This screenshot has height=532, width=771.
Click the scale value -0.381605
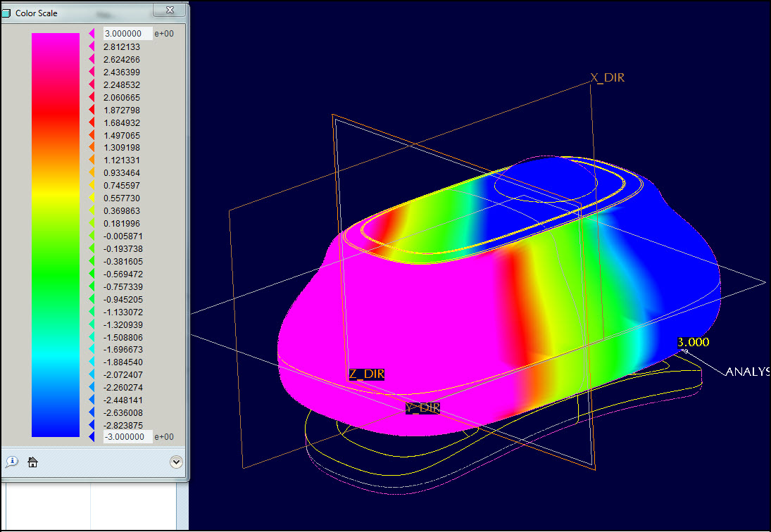(123, 261)
